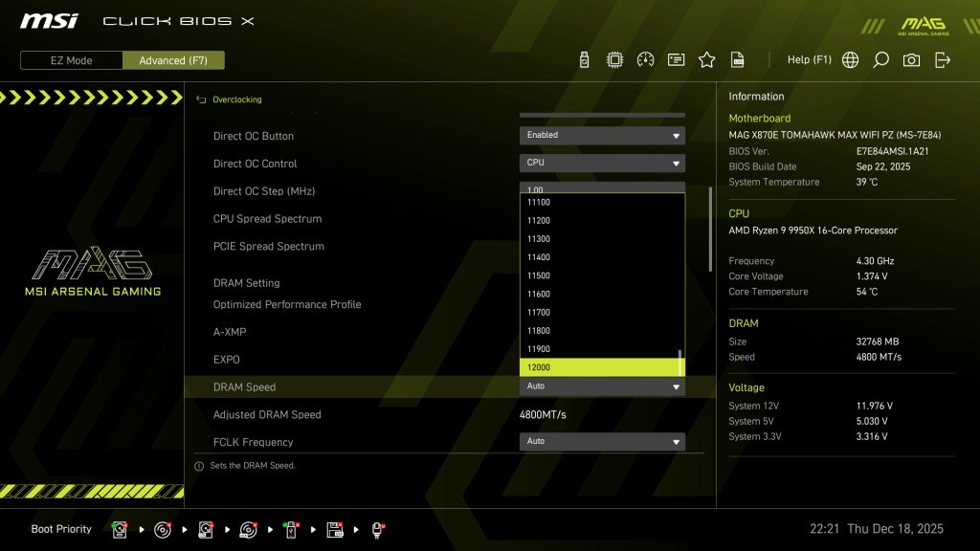Open the Favorites star icon
This screenshot has height=551, width=980.
[706, 60]
